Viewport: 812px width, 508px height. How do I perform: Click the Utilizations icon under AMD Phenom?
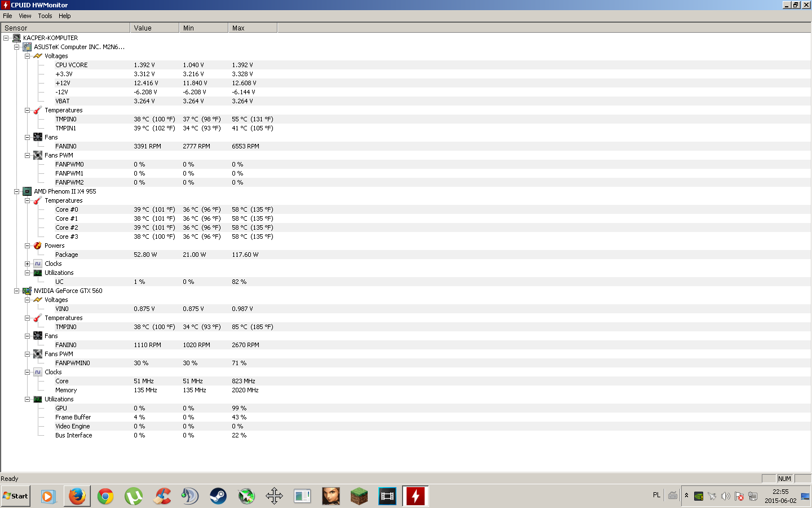click(x=38, y=273)
